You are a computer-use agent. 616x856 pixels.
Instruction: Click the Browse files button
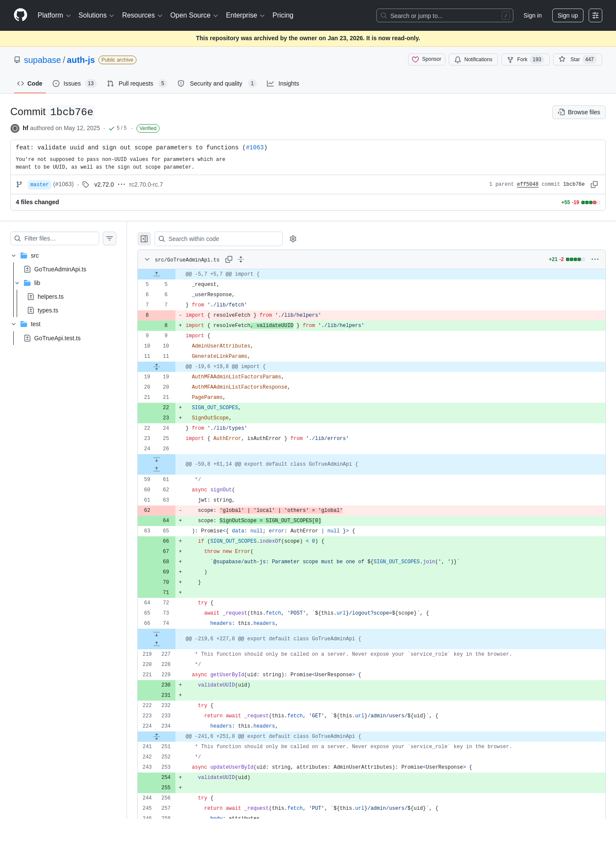tap(579, 112)
